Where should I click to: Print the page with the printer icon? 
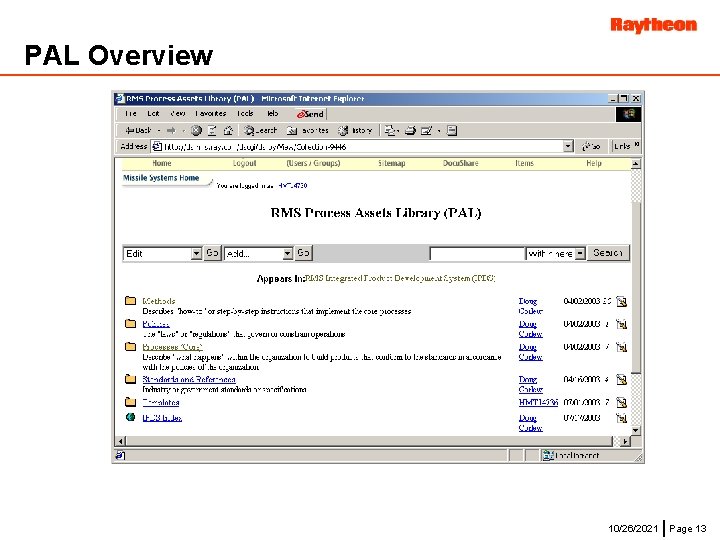tap(410, 130)
